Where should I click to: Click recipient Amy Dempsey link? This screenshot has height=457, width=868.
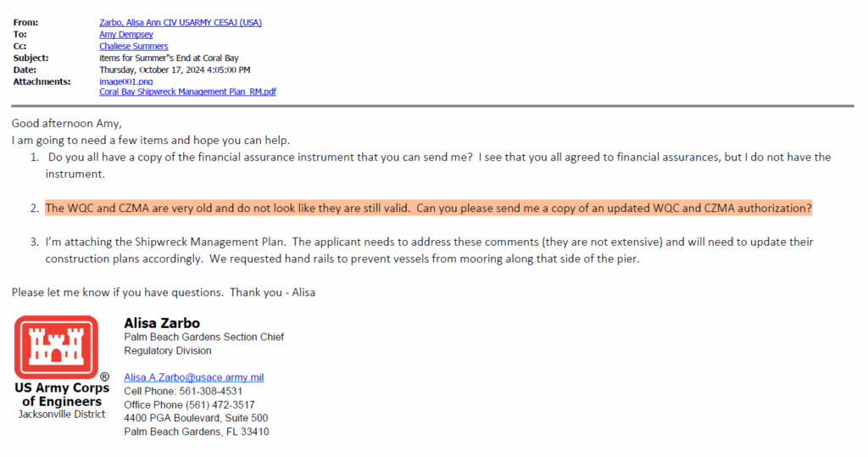126,35
